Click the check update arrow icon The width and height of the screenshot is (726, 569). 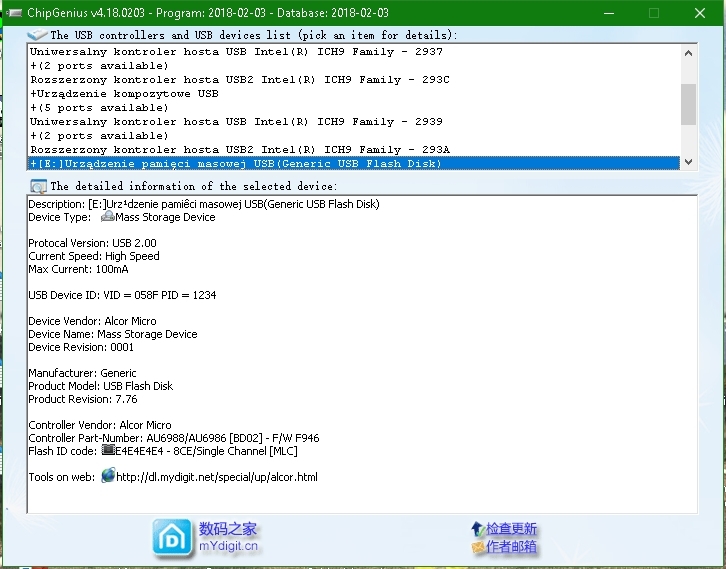point(477,528)
